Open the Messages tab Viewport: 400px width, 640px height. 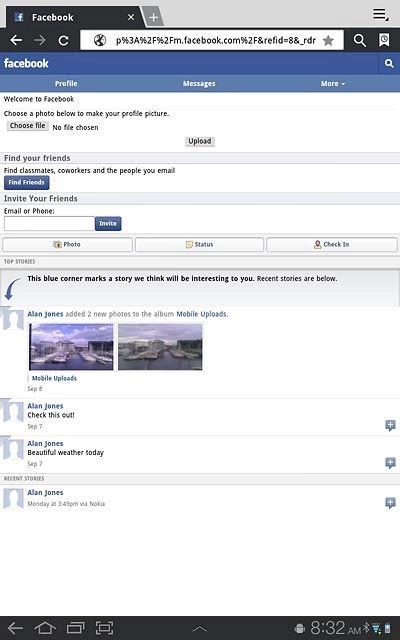coord(199,83)
